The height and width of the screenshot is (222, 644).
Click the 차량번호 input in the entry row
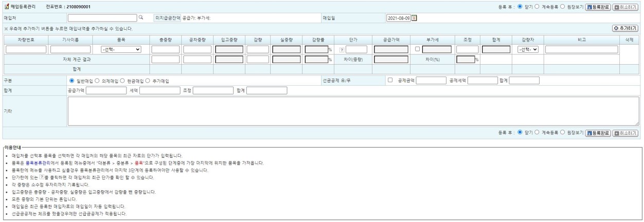tap(26, 50)
